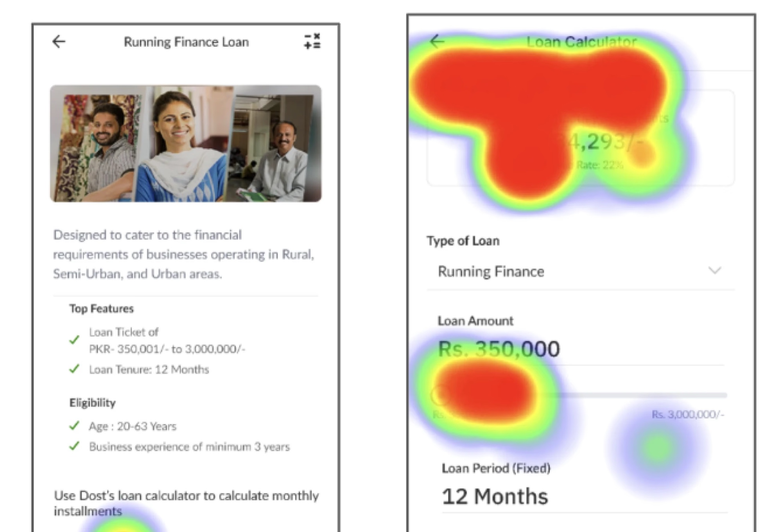The height and width of the screenshot is (532, 782).
Task: Select 'Business experience of minimum 3 years' line
Action: [x=189, y=447]
